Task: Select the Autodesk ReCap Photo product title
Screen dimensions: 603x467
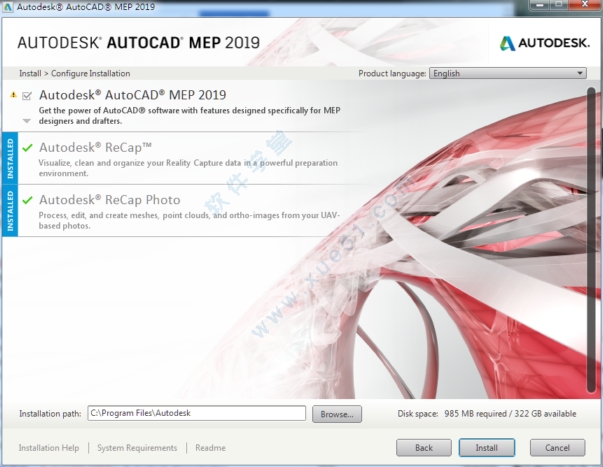Action: tap(110, 200)
